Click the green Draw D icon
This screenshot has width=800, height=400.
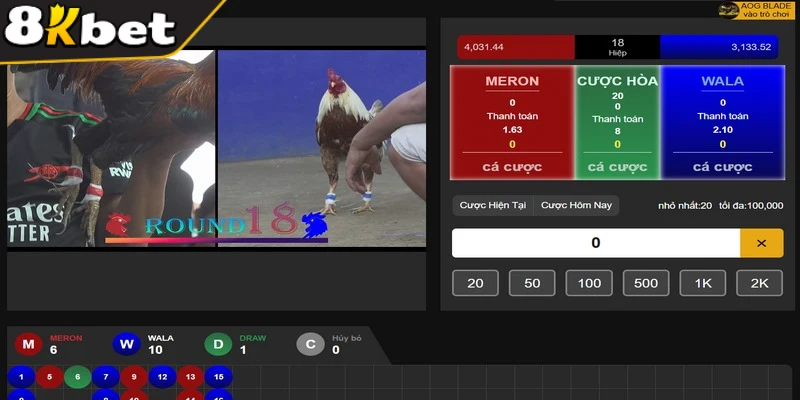pyautogui.click(x=218, y=345)
